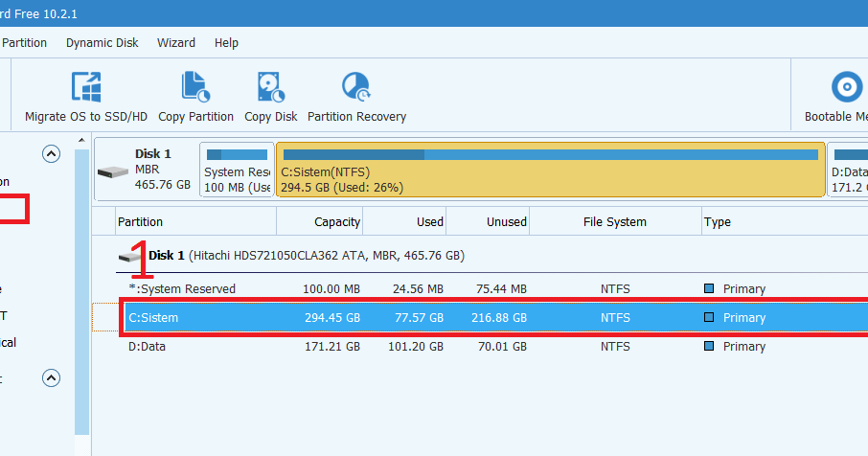The height and width of the screenshot is (456, 868).
Task: Collapse the lower left sidebar section
Action: click(51, 378)
